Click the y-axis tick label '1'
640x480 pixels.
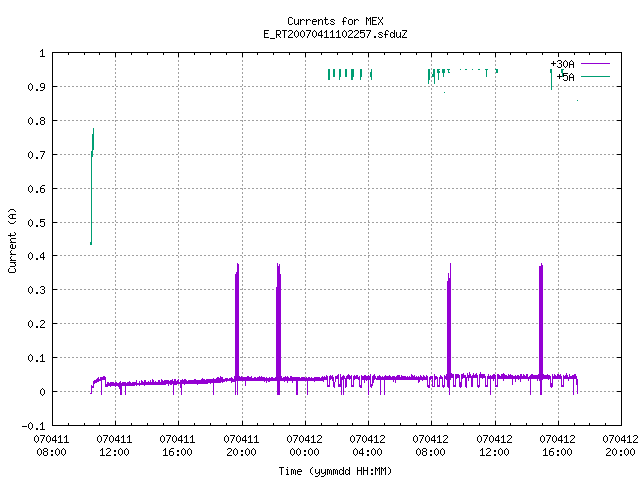pyautogui.click(x=42, y=53)
